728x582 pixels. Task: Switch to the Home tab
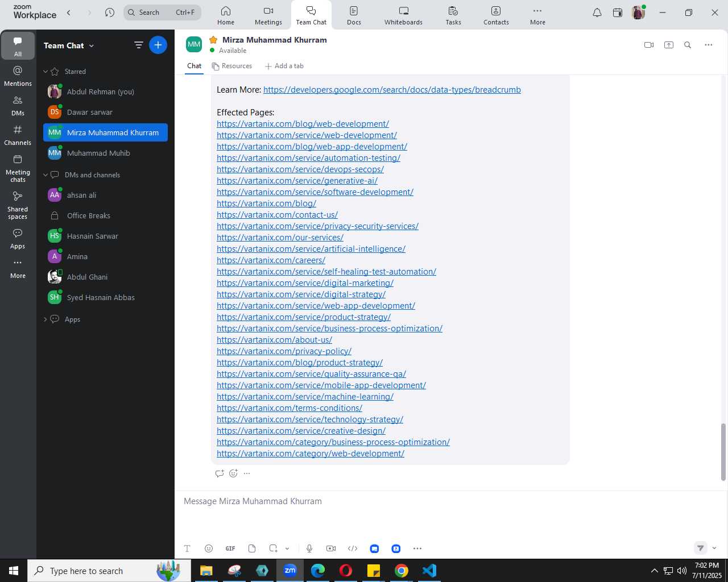coord(226,15)
